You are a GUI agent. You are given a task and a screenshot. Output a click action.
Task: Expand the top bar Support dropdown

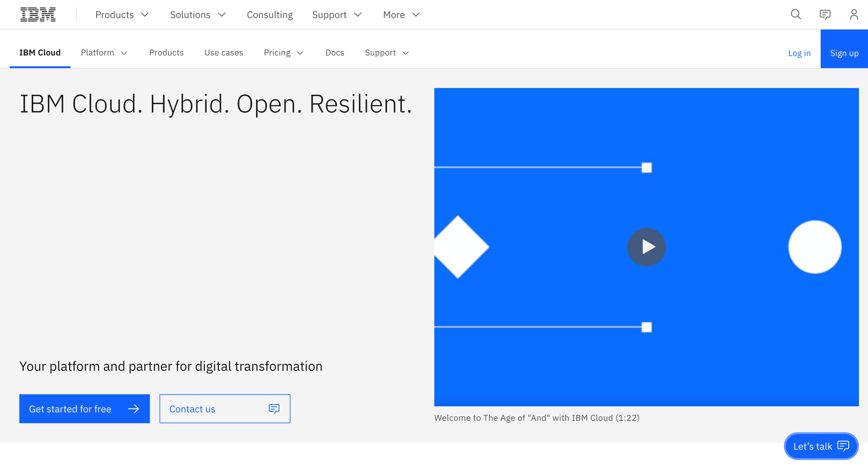(337, 15)
